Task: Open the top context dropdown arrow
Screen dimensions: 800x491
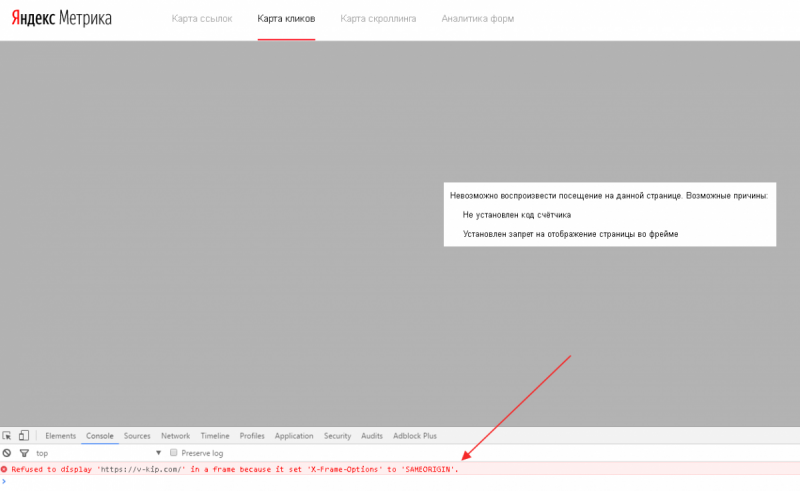Action: click(x=158, y=453)
